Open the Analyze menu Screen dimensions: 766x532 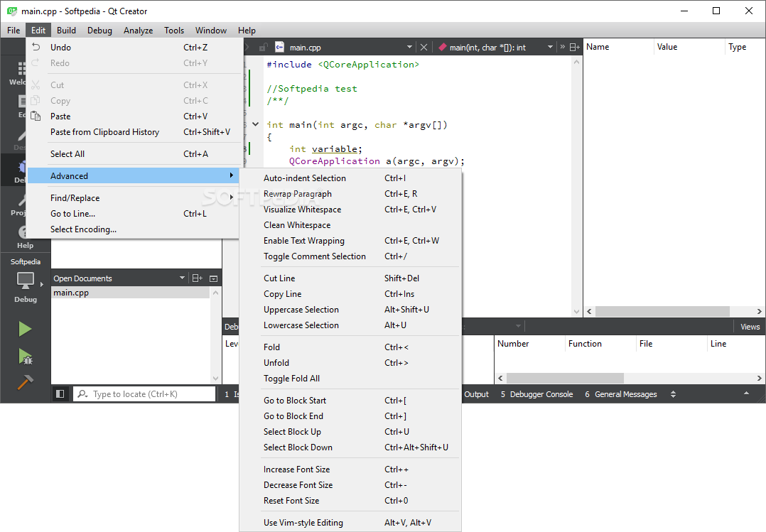[x=139, y=31]
